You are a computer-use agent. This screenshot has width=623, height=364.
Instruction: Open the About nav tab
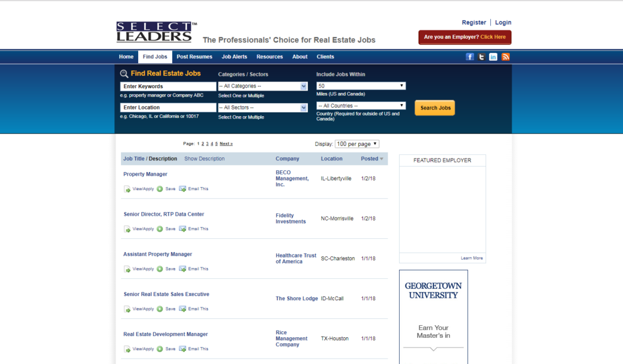click(x=300, y=57)
